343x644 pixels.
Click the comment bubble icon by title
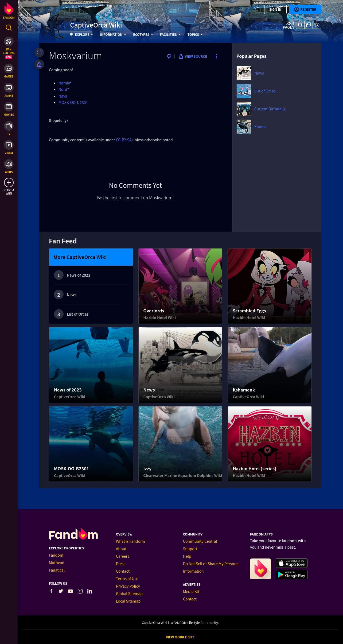[169, 56]
